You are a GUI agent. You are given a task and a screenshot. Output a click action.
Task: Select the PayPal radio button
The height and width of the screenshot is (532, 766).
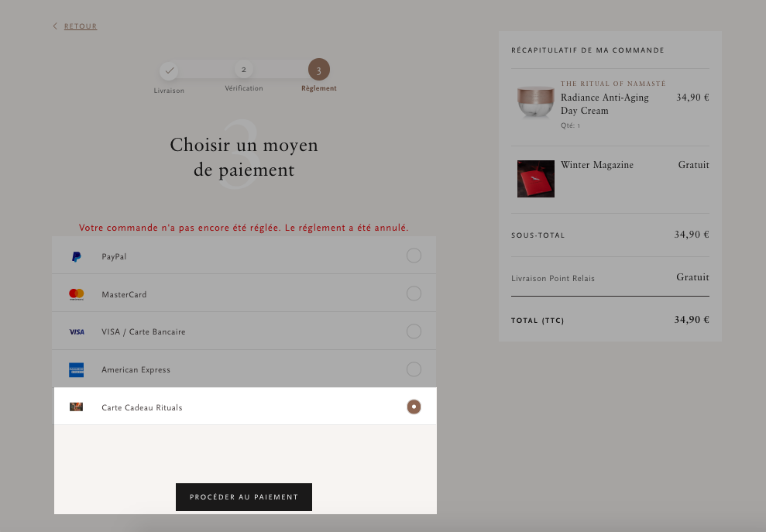coord(414,256)
